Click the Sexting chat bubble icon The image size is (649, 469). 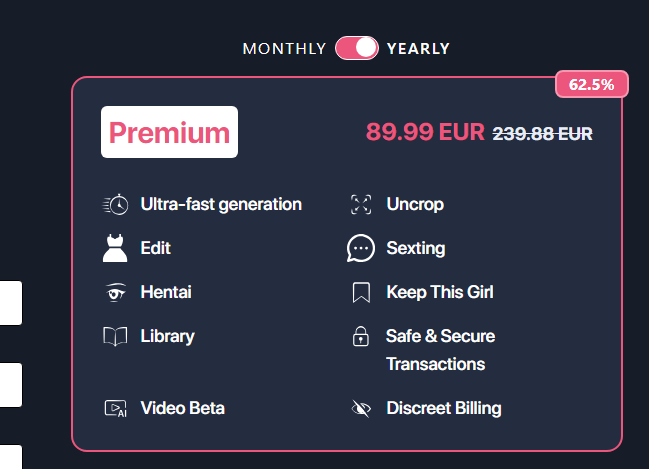(361, 248)
